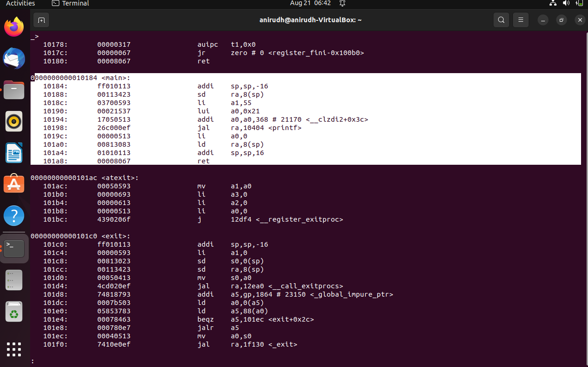588x367 pixels.
Task: Open the Files file manager
Action: click(x=14, y=90)
